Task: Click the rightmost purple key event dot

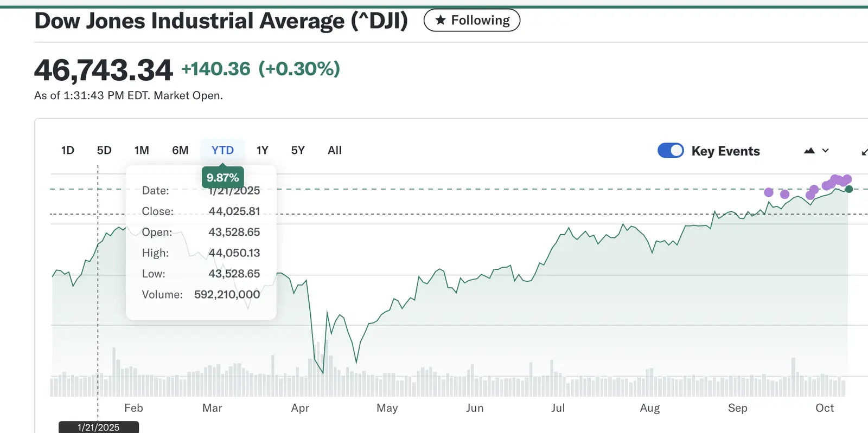Action: 847,179
